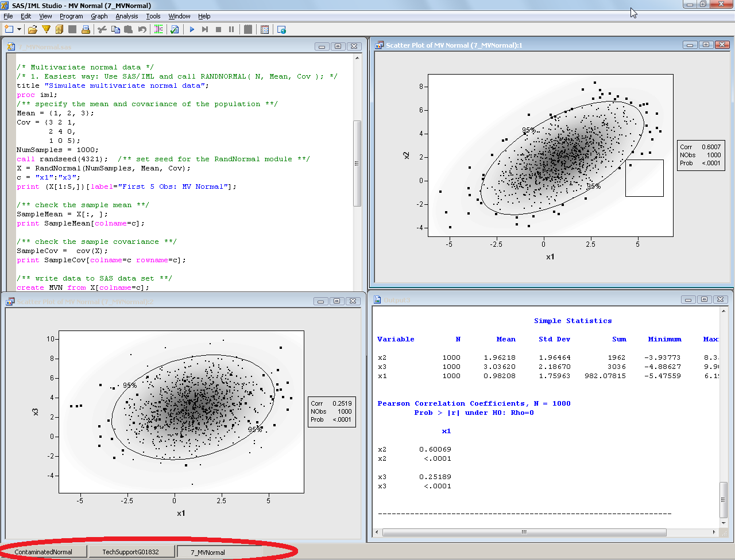This screenshot has width=735, height=560.
Task: Click the empty inset rectangle in the x2 plot
Action: [x=644, y=178]
